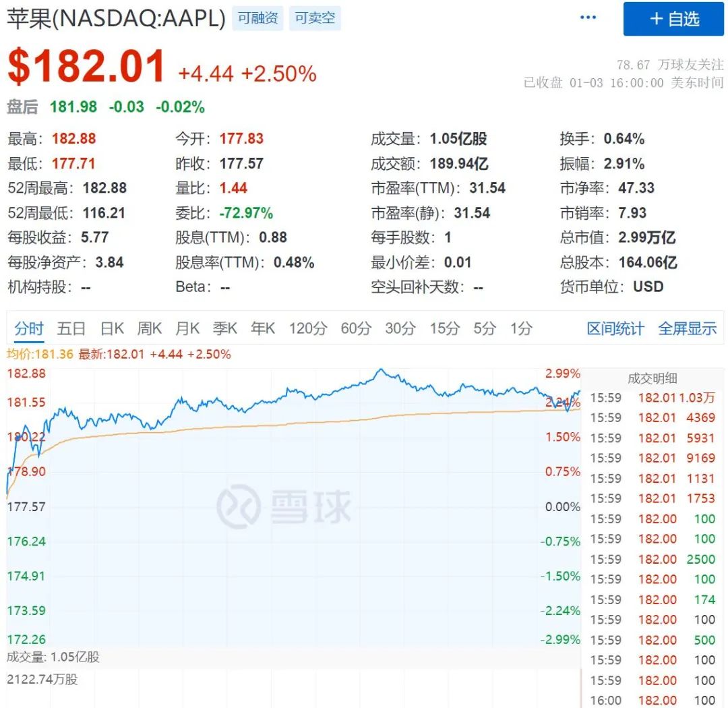Click the after-hours price 181.98
Image resolution: width=728 pixels, height=708 pixels.
click(x=73, y=107)
